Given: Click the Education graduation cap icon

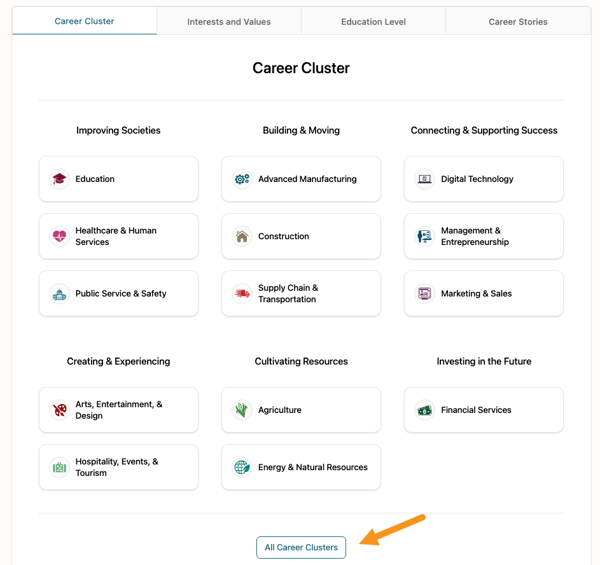Looking at the screenshot, I should 59,179.
